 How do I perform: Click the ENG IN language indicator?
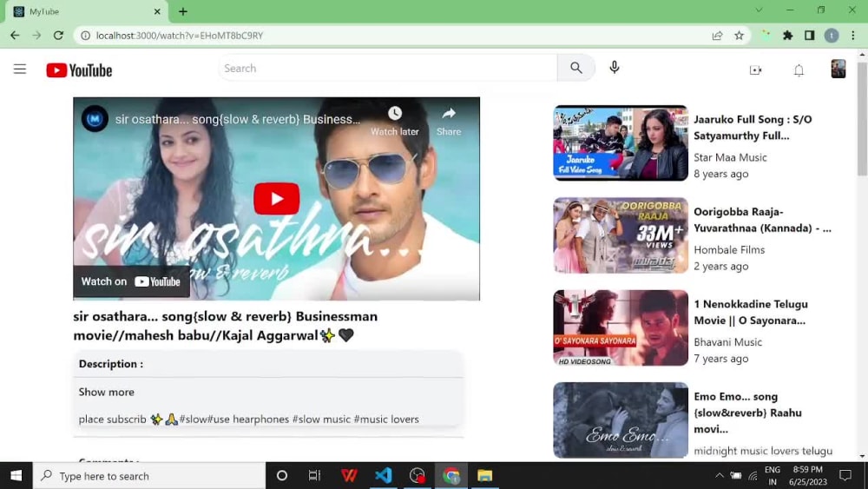[x=773, y=476]
